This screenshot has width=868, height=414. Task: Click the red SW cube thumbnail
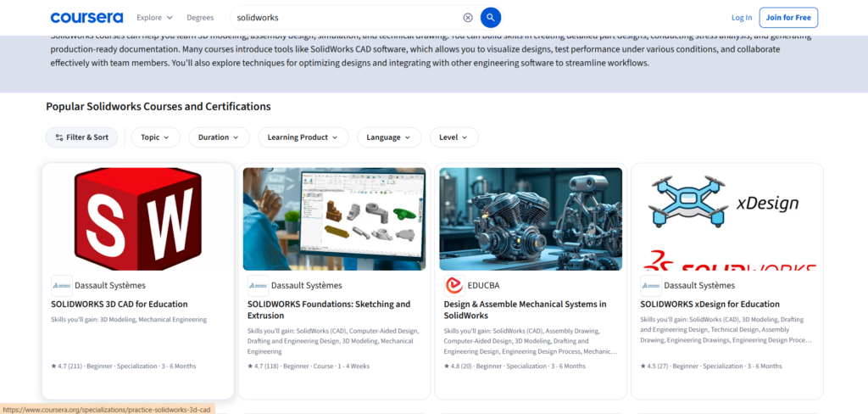(x=138, y=219)
